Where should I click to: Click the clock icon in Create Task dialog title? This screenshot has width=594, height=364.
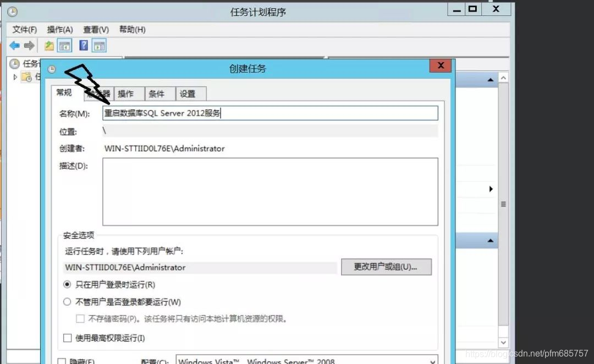52,69
